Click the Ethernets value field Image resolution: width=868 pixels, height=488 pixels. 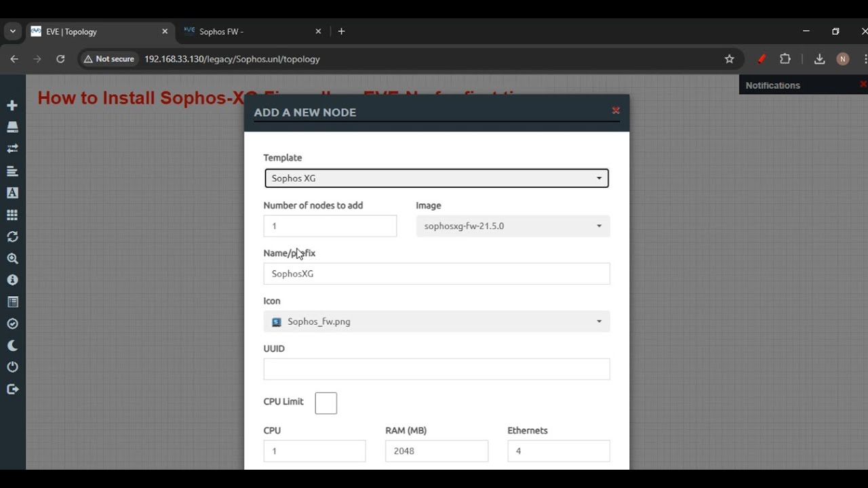[x=559, y=451]
